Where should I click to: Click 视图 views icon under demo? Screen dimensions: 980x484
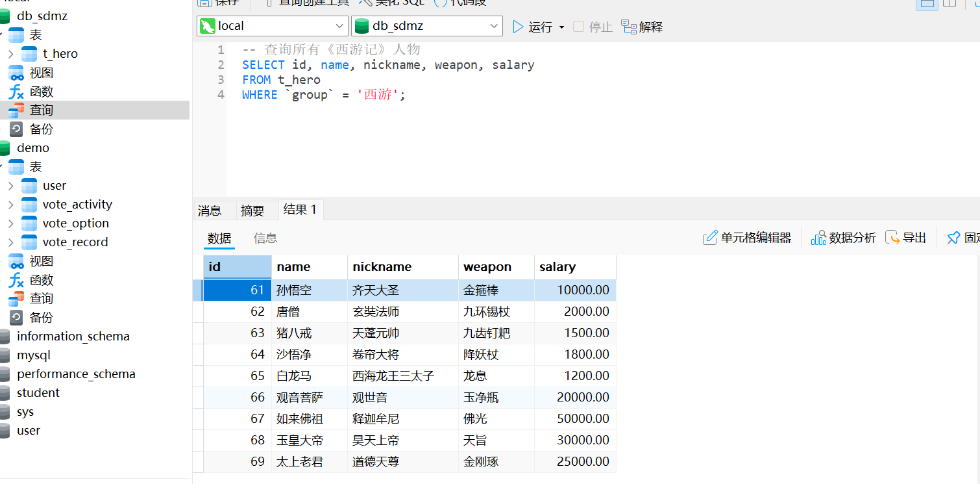[x=16, y=261]
